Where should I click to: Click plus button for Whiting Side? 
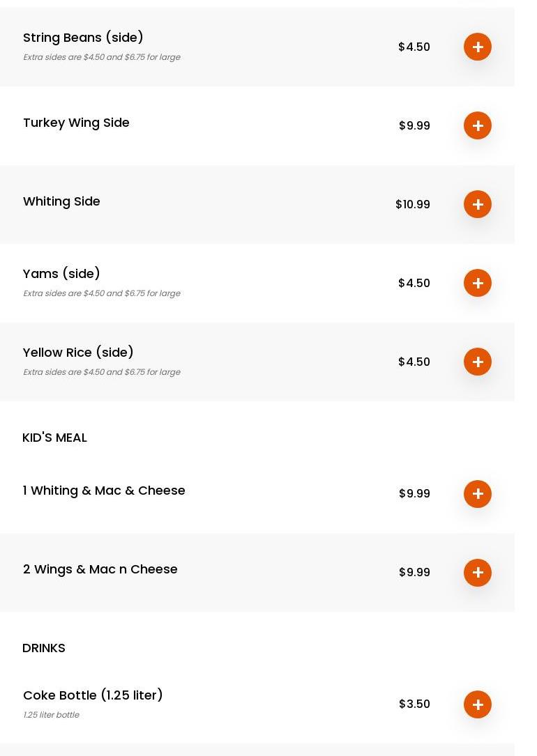[478, 204]
